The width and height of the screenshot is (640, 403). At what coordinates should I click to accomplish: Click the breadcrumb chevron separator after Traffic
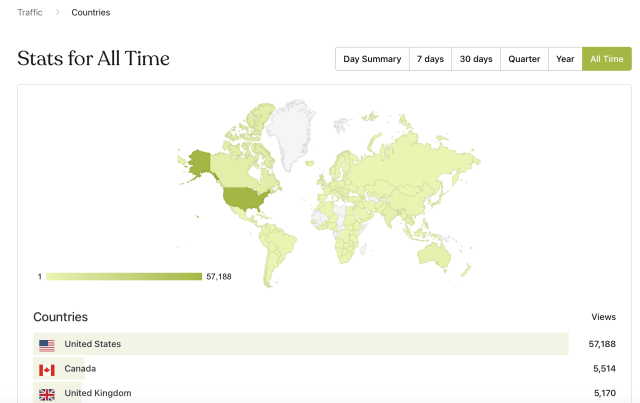click(57, 13)
